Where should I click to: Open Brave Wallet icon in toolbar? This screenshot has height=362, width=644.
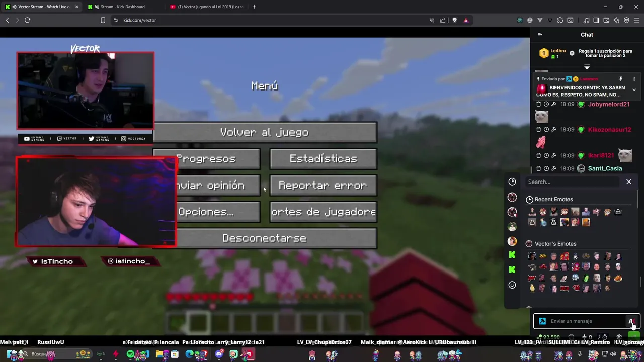[x=606, y=20]
